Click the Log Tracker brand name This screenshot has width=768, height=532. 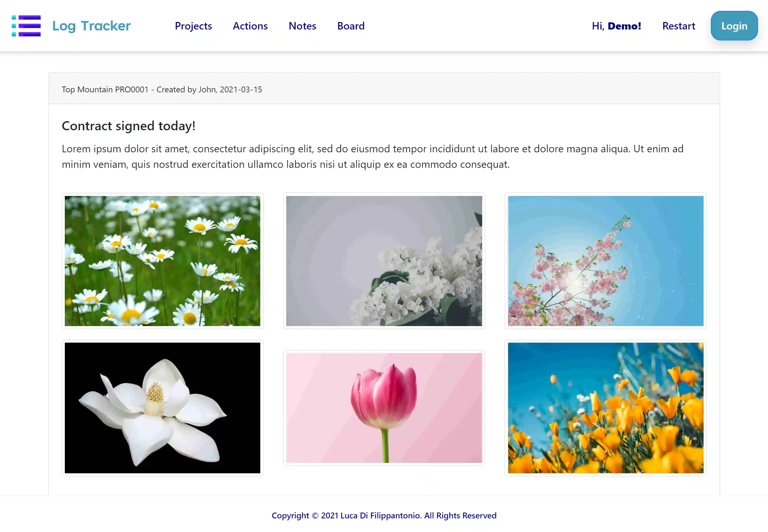click(x=91, y=26)
